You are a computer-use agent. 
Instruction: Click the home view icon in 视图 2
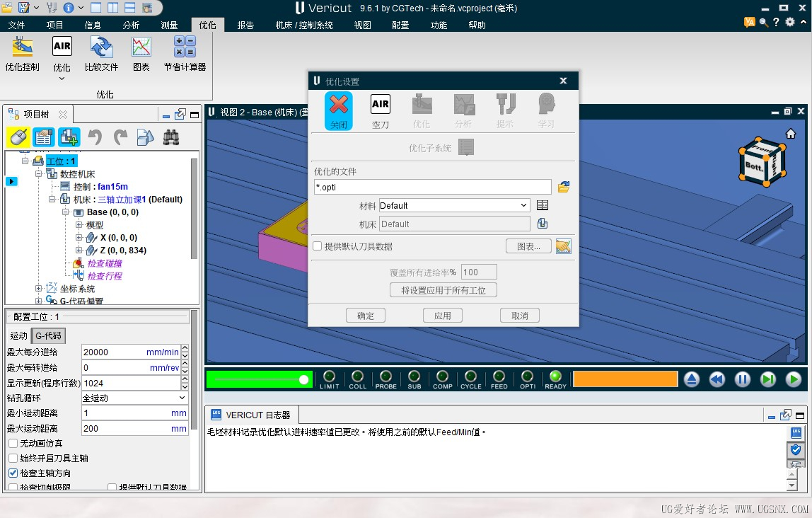point(791,134)
